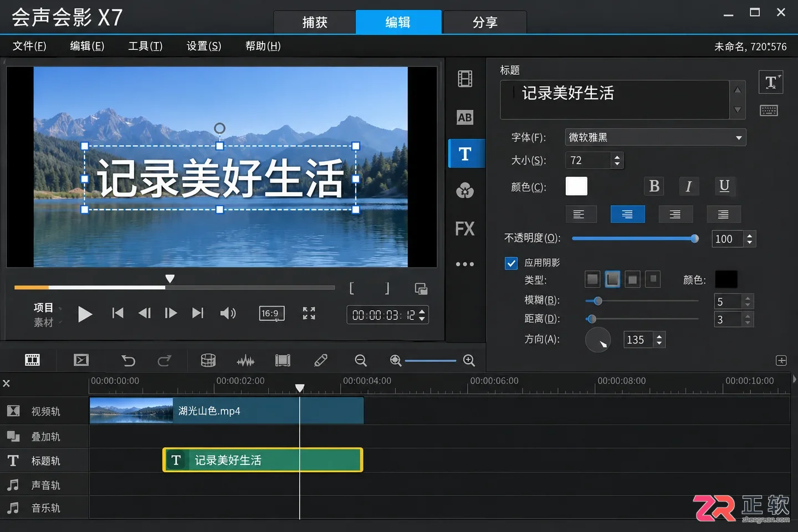Open the 工具(T) menu
Image resolution: width=798 pixels, height=532 pixels.
tap(146, 46)
